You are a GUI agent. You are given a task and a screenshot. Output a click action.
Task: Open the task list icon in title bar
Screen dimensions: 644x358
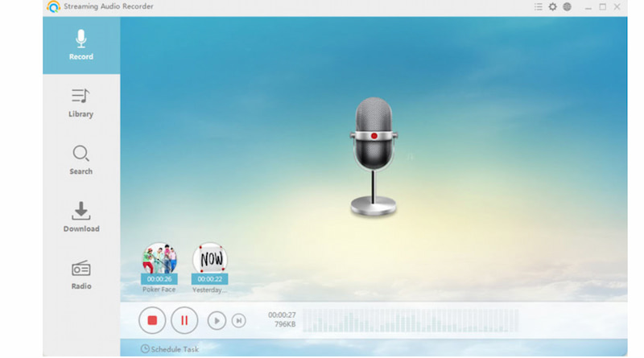pyautogui.click(x=538, y=7)
